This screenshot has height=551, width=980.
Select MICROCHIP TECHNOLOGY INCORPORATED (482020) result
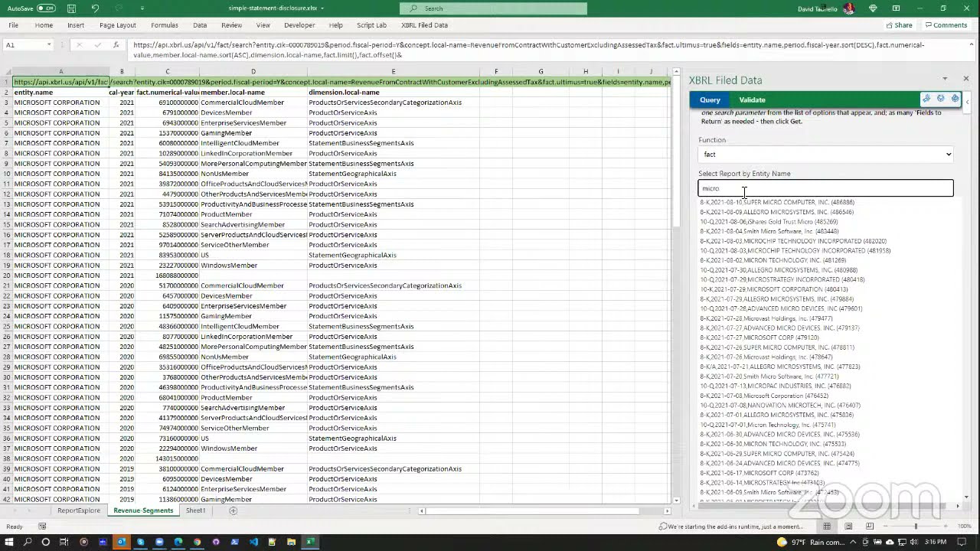(x=793, y=241)
